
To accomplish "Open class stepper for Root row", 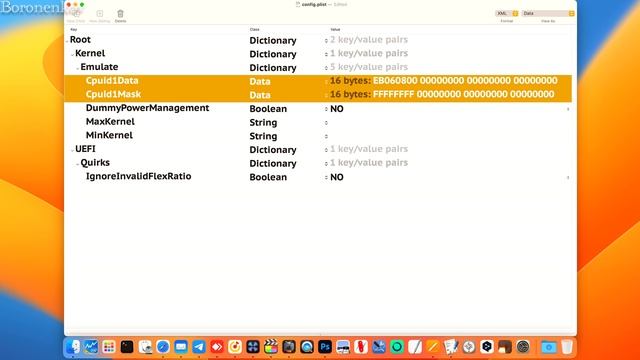I will point(326,40).
